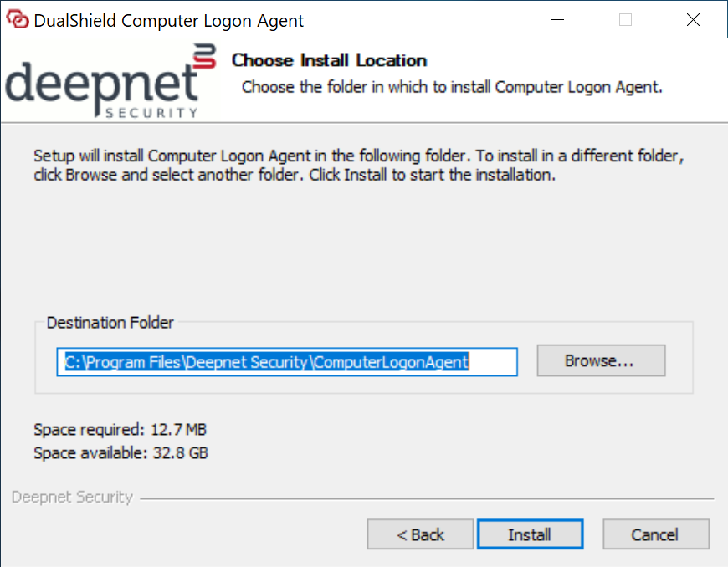Image resolution: width=728 pixels, height=567 pixels.
Task: Cancel the Computer Logon Agent setup
Action: (x=655, y=534)
